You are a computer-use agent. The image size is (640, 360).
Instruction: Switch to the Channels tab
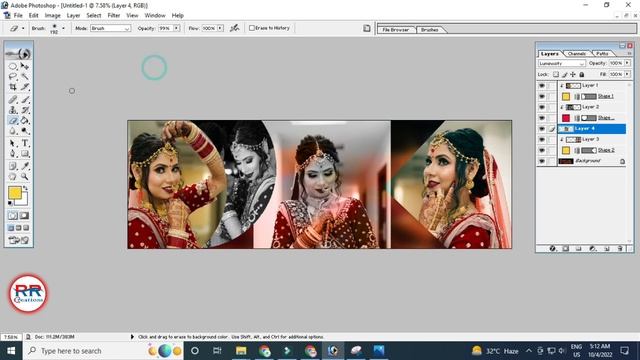pyautogui.click(x=577, y=53)
